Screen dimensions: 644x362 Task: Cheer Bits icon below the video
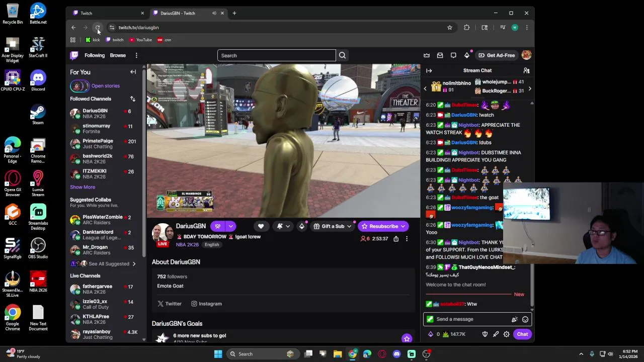[302, 226]
